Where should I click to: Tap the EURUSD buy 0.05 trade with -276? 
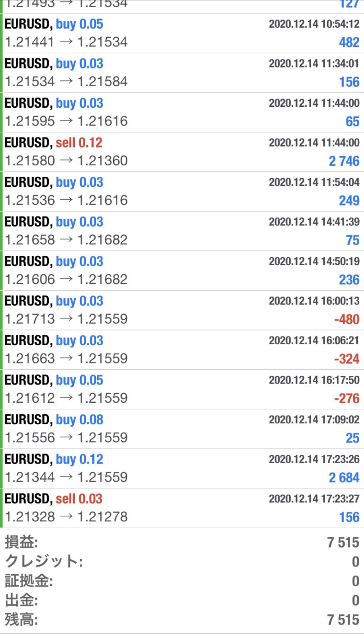(182, 389)
